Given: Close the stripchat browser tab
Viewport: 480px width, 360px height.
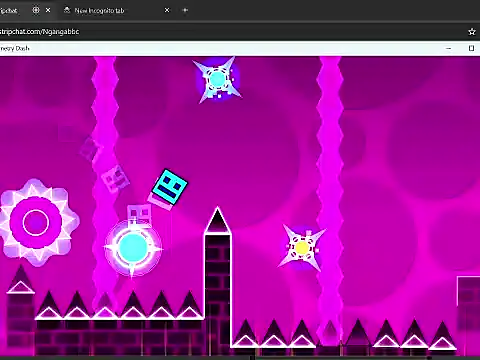Looking at the screenshot, I should 48,10.
